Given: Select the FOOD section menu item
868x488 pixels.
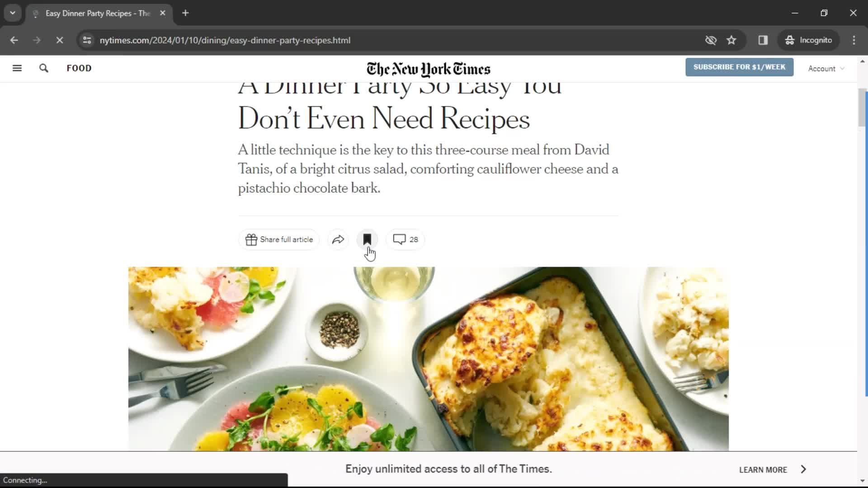Looking at the screenshot, I should 79,68.
